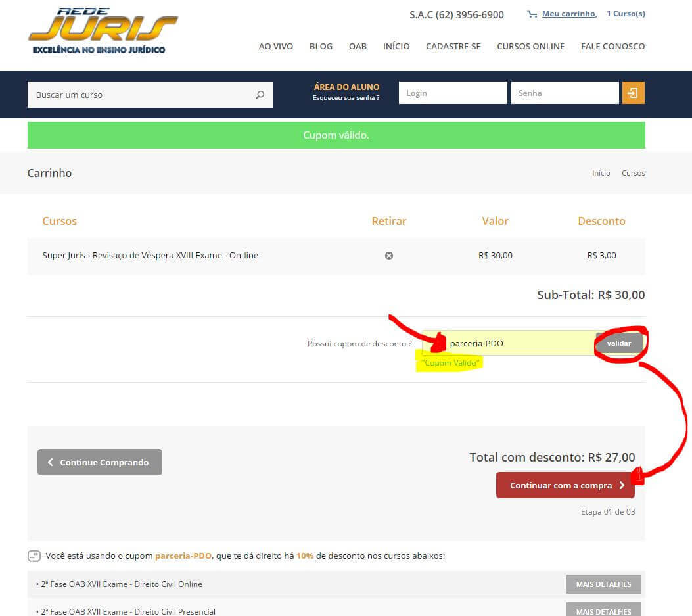The width and height of the screenshot is (692, 616).
Task: Click the Cupom válido green banner
Action: (x=336, y=135)
